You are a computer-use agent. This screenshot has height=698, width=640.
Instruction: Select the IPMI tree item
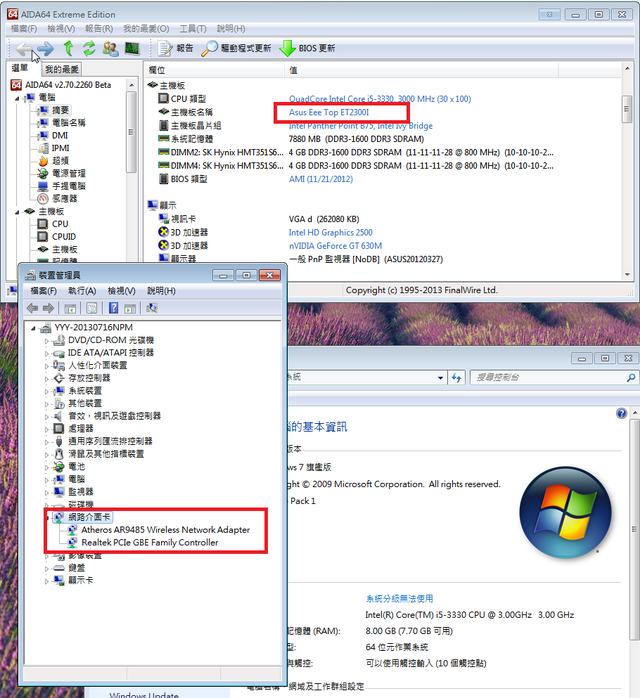pyautogui.click(x=61, y=148)
